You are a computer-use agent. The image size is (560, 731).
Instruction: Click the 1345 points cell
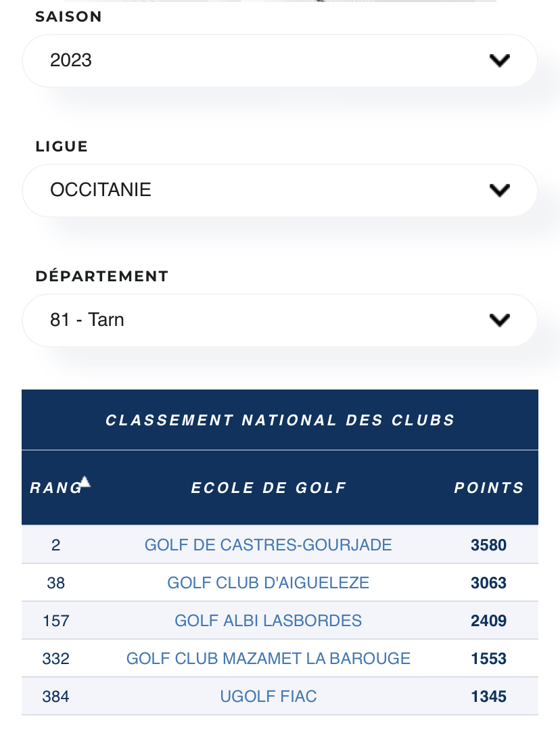click(x=488, y=697)
